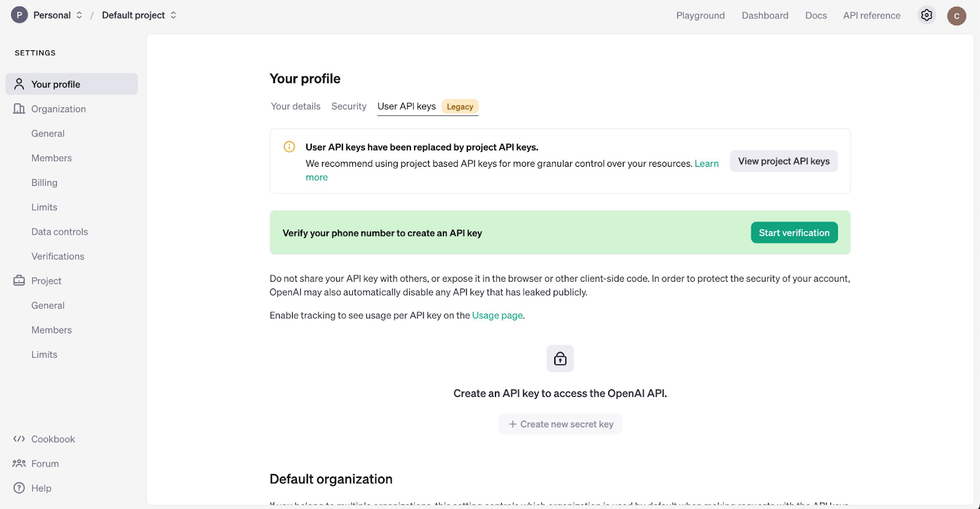Click the Project briefcase icon
980x509 pixels.
(x=19, y=281)
